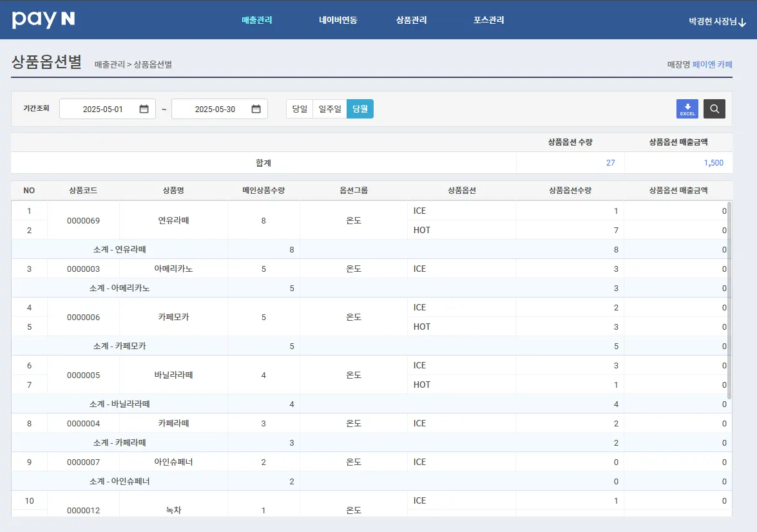Screen dimensions: 757x532
Task: Open the 네이버연동 menu
Action: (x=338, y=20)
